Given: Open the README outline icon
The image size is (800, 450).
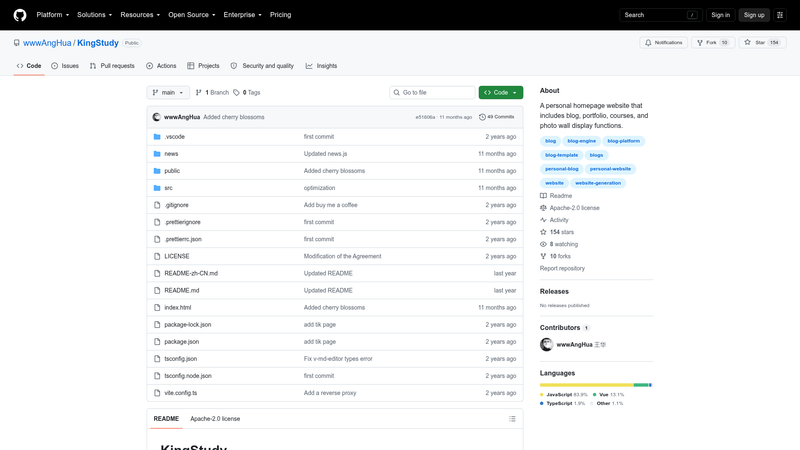Looking at the screenshot, I should [512, 419].
